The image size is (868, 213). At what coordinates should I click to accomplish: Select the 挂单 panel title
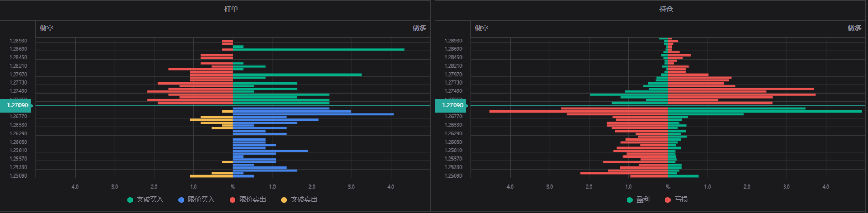click(231, 10)
